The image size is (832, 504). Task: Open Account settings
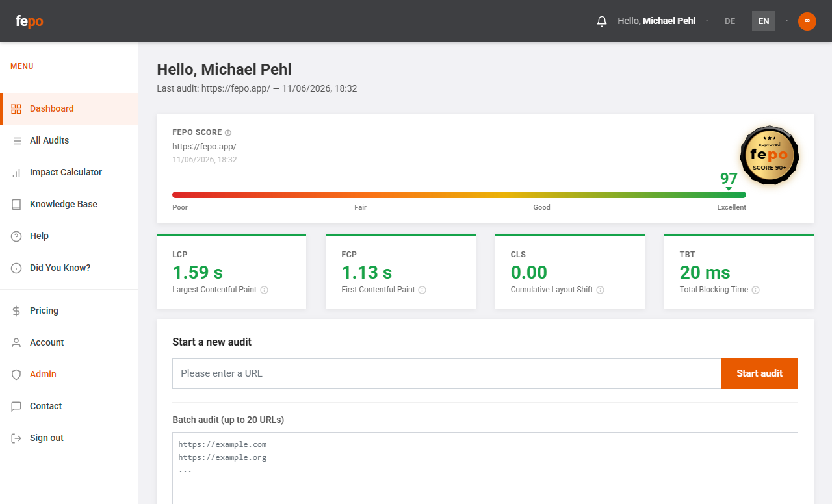click(x=69, y=342)
